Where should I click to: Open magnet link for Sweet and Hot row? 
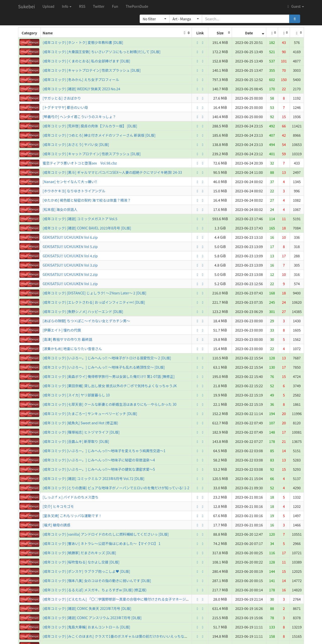coord(203,423)
